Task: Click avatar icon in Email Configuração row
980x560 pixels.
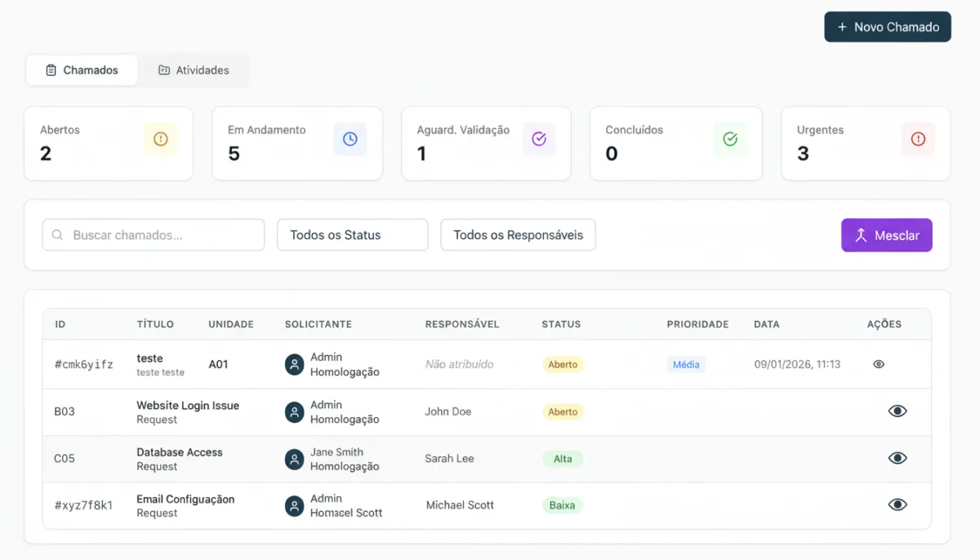Action: (295, 506)
